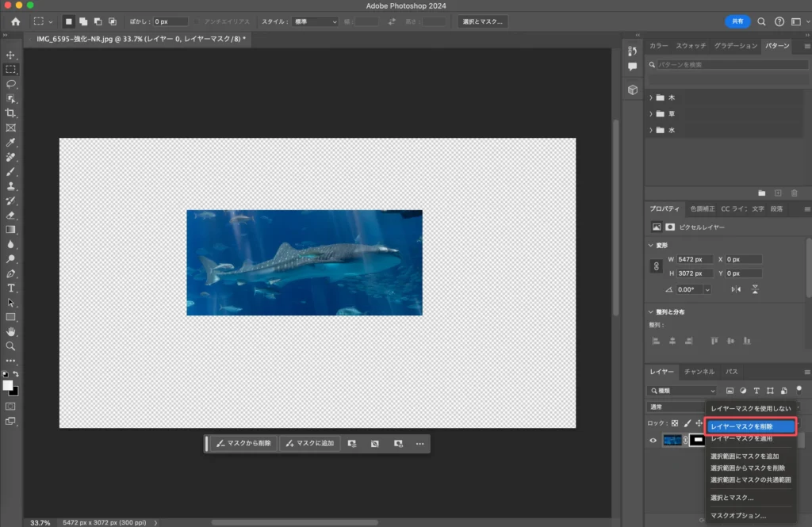Open the スタイル dropdown set to 標準
This screenshot has height=527, width=812.
(315, 21)
